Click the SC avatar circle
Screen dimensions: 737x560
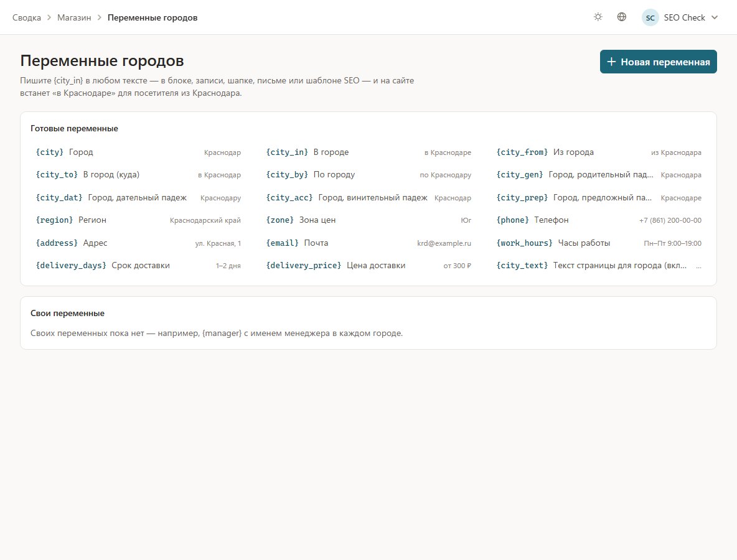tap(650, 17)
